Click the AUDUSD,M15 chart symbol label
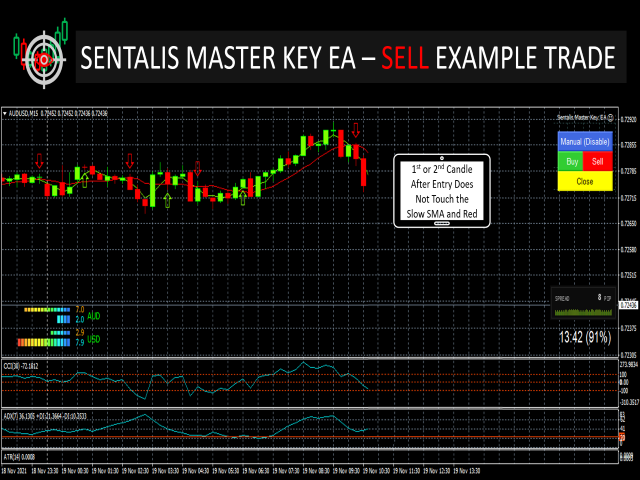This screenshot has height=480, width=640. (23, 113)
